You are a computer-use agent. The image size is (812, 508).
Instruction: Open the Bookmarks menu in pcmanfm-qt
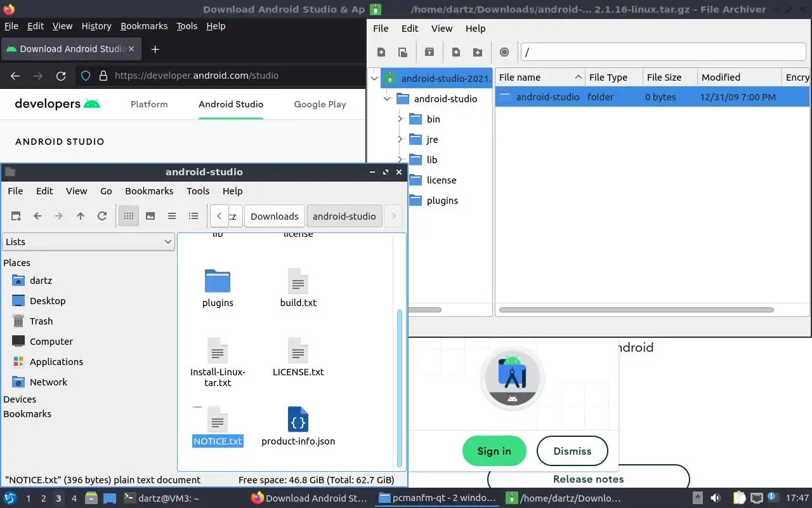pos(149,190)
